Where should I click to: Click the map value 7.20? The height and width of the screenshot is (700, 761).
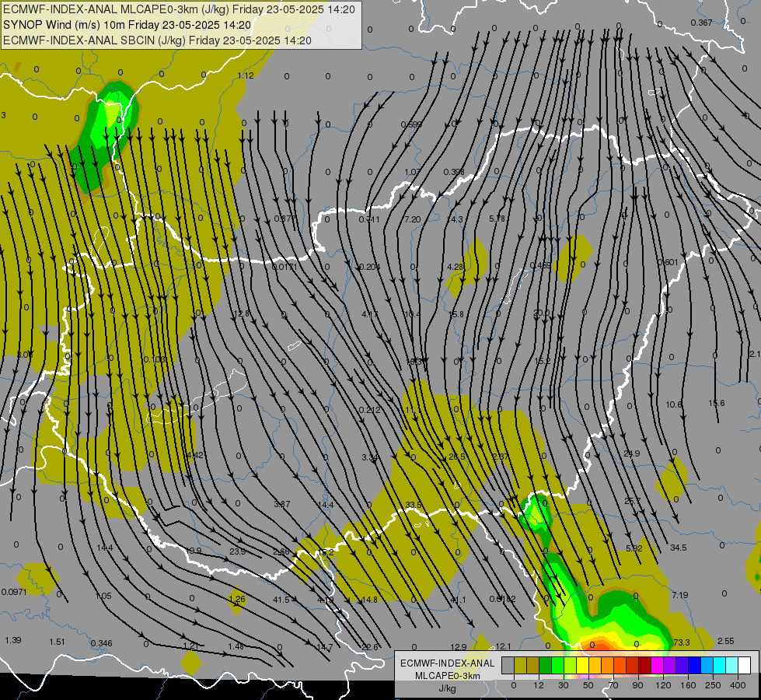coord(413,219)
